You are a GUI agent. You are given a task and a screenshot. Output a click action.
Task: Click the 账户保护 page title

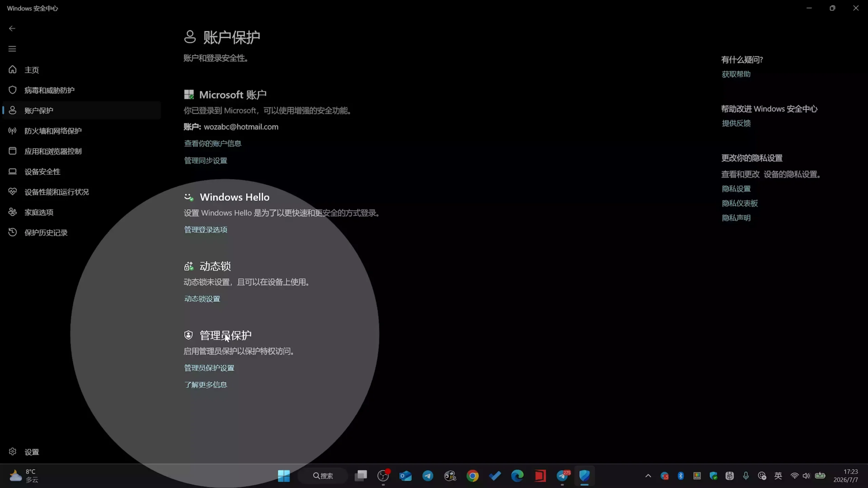point(232,37)
